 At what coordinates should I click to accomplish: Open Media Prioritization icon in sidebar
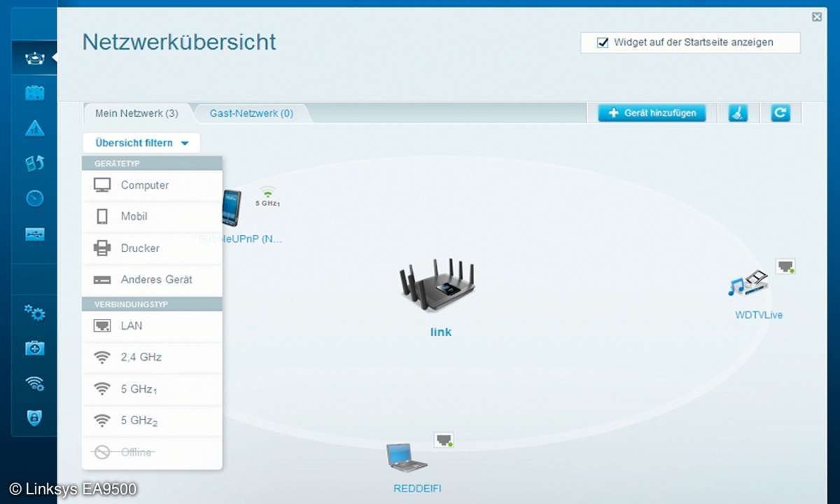pyautogui.click(x=34, y=163)
